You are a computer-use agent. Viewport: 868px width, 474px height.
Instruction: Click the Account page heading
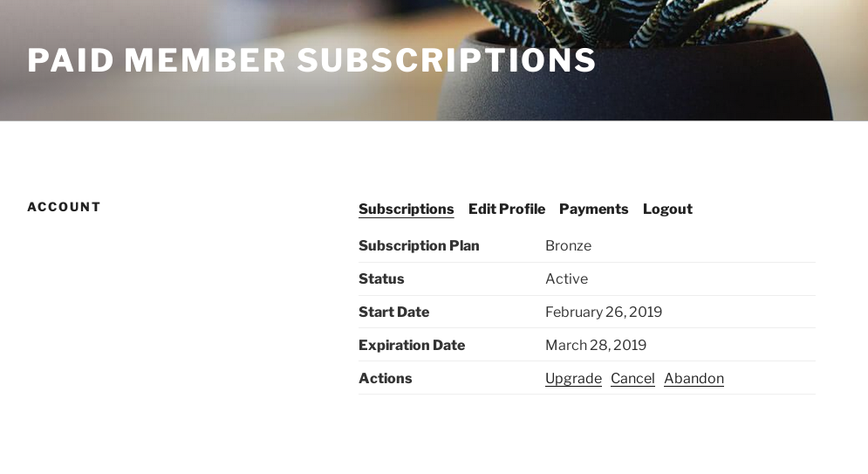click(64, 207)
